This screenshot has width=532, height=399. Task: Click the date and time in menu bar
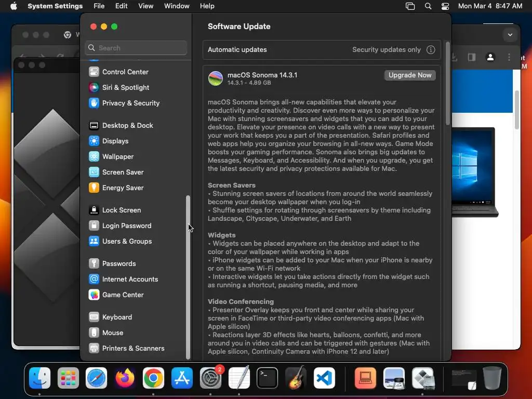click(490, 6)
